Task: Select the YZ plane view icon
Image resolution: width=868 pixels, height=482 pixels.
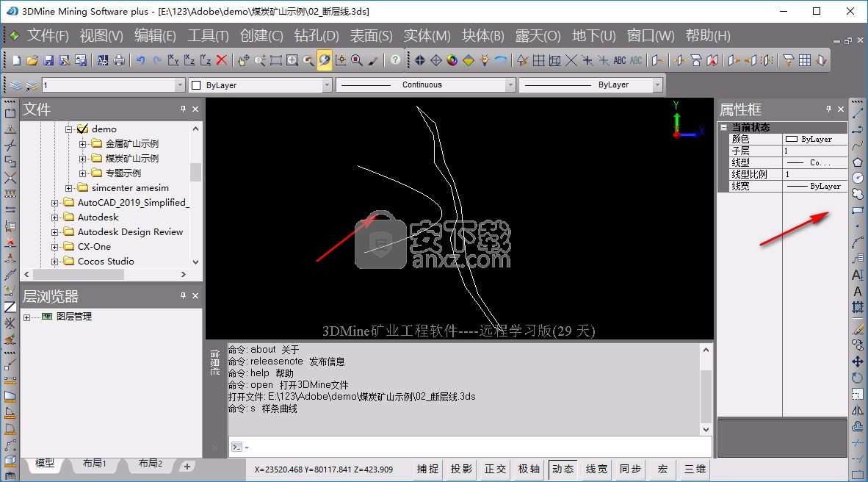Action: pos(206,60)
